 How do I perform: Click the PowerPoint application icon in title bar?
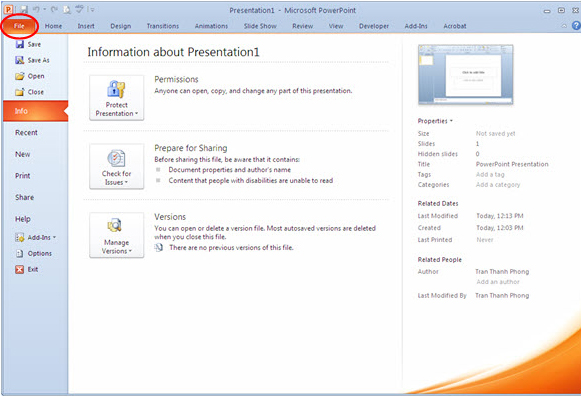point(8,9)
